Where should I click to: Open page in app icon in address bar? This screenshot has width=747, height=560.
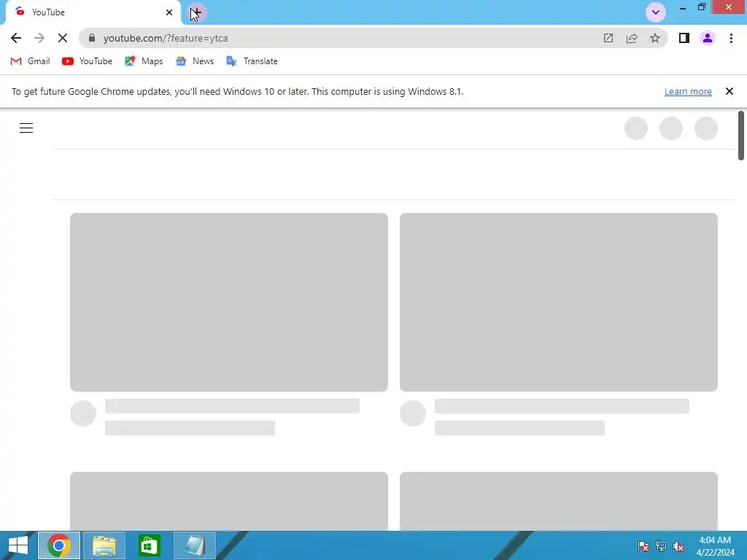tap(608, 38)
